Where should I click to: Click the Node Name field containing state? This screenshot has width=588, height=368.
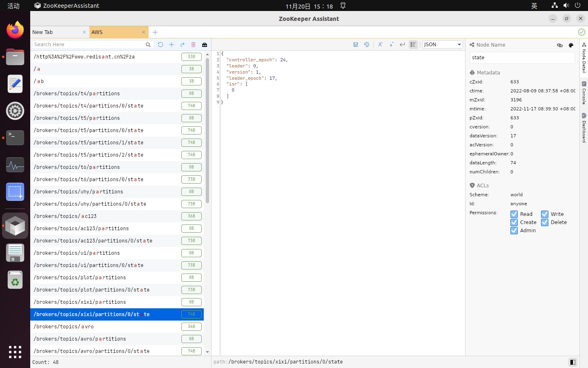(x=522, y=58)
